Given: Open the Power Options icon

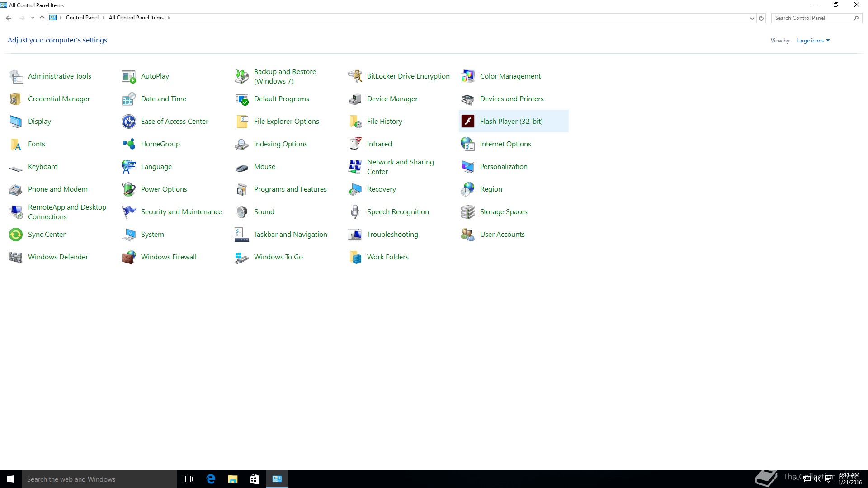Looking at the screenshot, I should click(129, 189).
